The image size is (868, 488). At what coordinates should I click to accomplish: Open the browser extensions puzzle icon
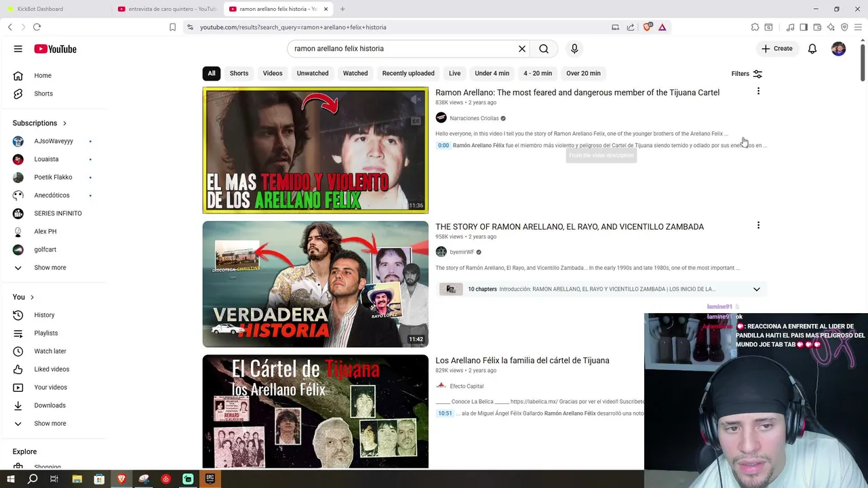click(755, 27)
